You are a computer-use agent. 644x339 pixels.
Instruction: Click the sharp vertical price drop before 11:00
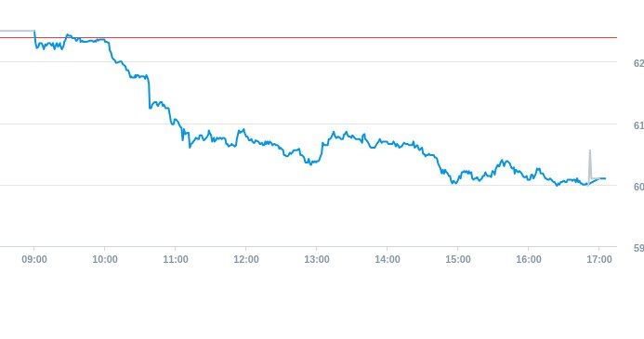149,92
